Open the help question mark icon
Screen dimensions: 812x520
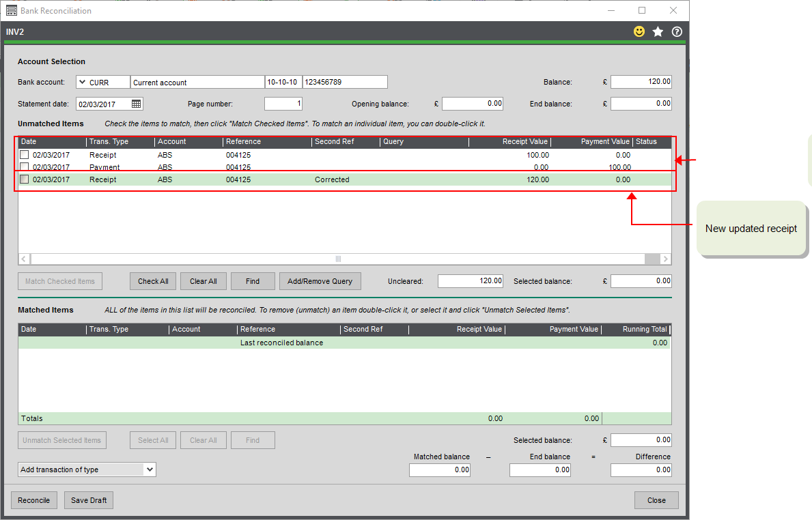[x=677, y=31]
